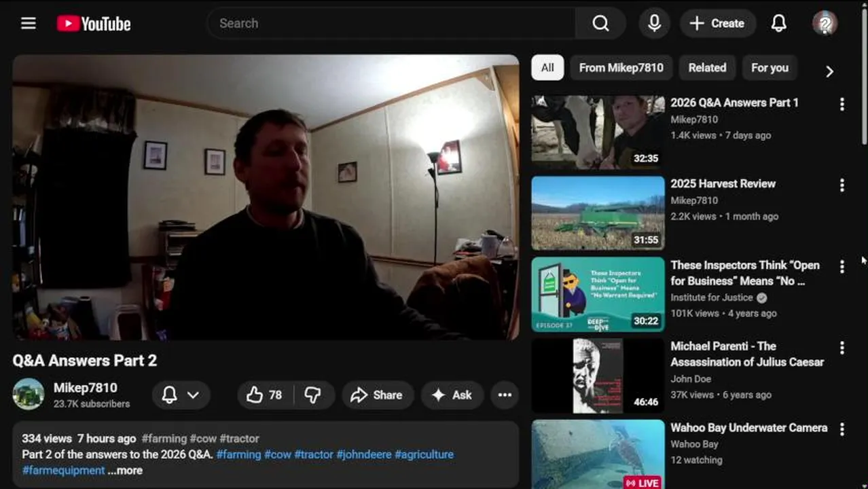Click the main video player
868x489 pixels.
[266, 197]
